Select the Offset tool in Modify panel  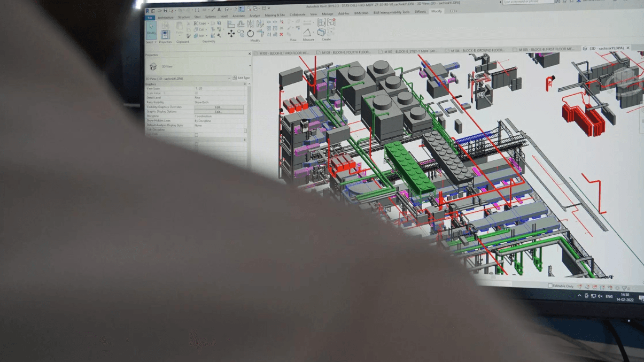(240, 24)
